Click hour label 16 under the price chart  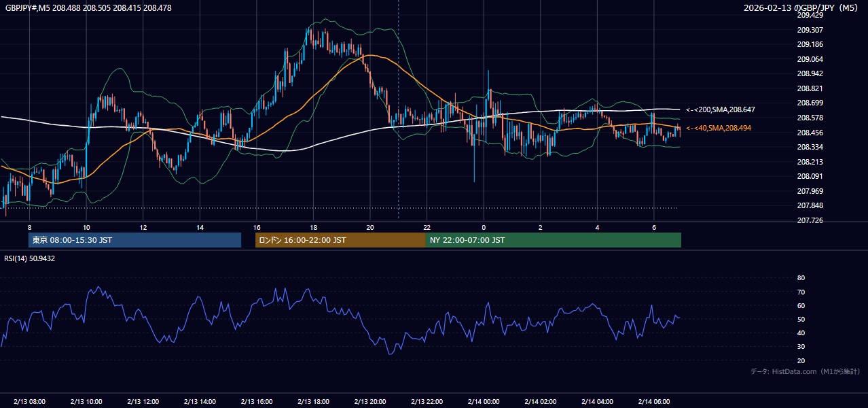[x=256, y=227]
